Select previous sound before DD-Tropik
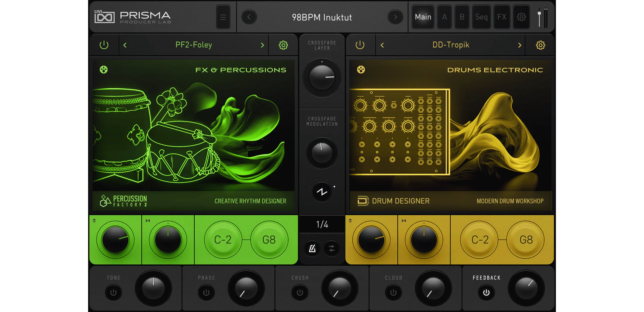 [382, 45]
